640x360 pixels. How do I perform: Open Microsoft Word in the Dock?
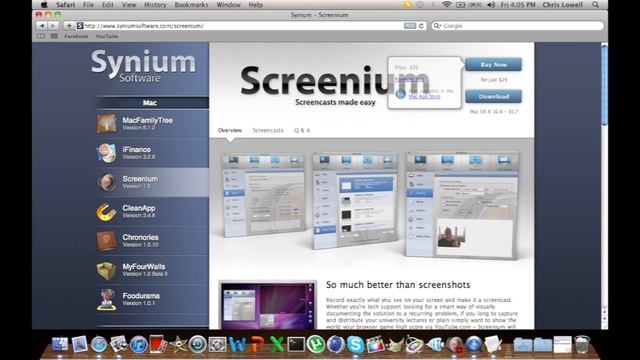pyautogui.click(x=237, y=344)
